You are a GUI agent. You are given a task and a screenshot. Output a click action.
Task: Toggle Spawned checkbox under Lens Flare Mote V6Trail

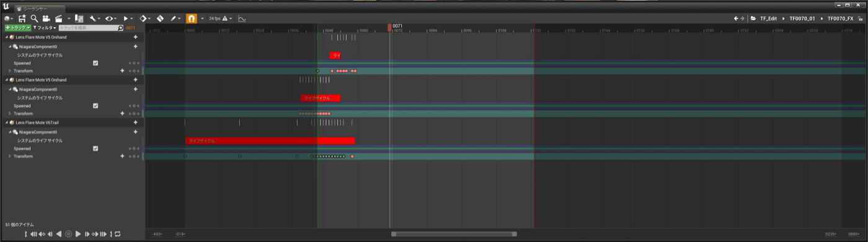(95, 149)
